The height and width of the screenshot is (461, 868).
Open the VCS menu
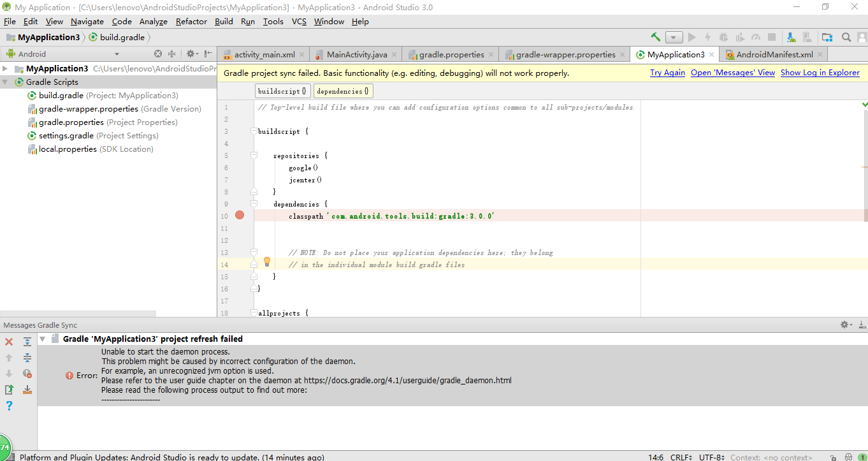pos(299,21)
